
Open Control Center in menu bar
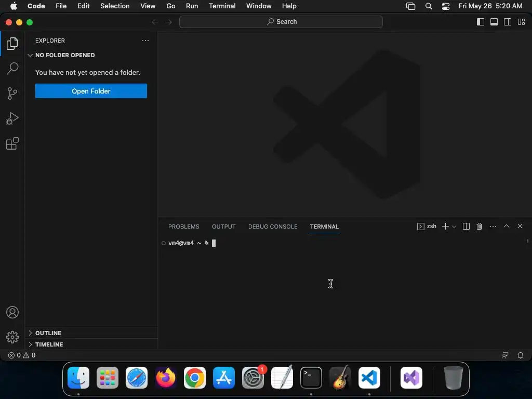click(445, 6)
